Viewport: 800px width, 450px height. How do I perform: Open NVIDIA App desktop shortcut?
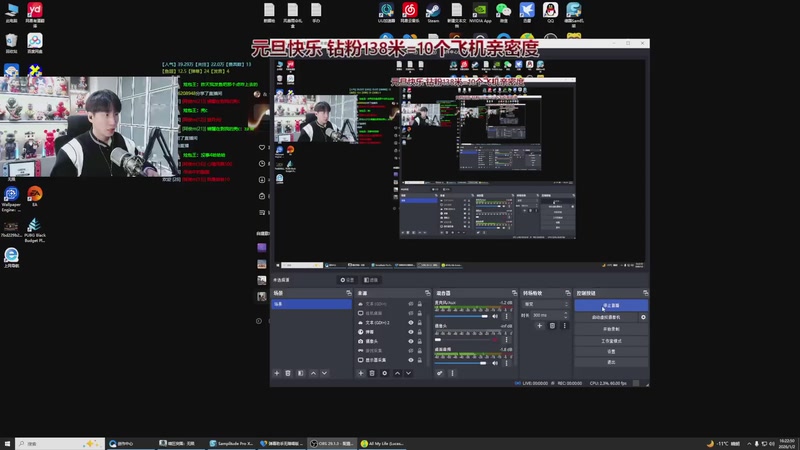[480, 12]
